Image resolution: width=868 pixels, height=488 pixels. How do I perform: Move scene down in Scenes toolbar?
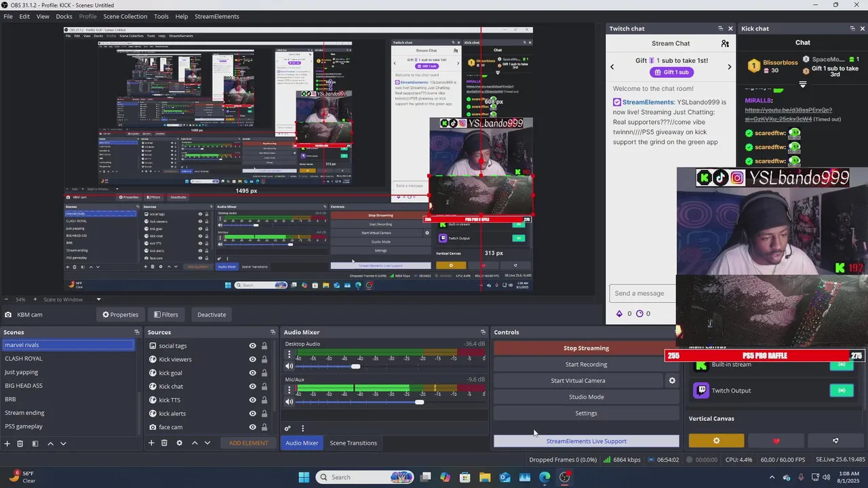(x=63, y=443)
